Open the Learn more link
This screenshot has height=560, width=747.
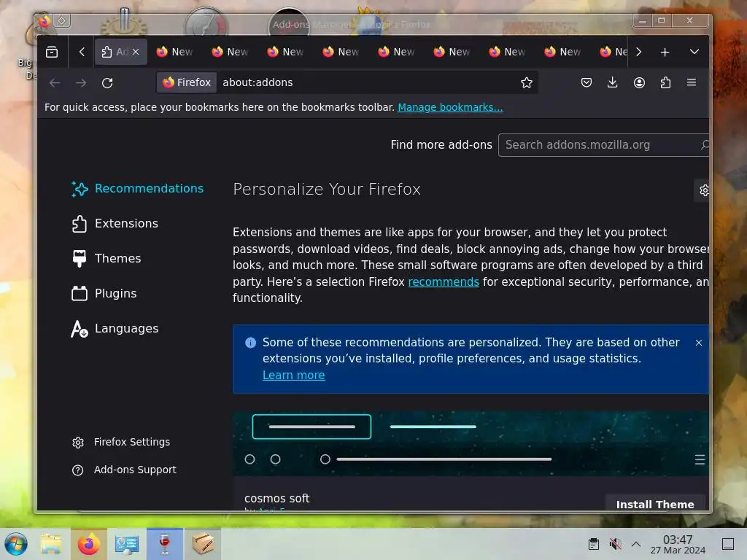(293, 376)
